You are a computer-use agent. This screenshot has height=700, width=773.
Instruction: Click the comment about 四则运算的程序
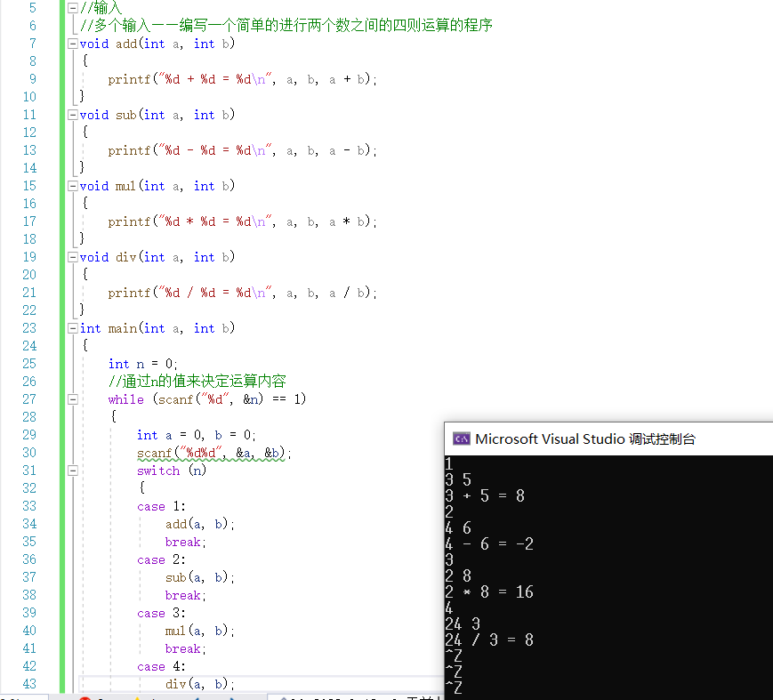[286, 25]
